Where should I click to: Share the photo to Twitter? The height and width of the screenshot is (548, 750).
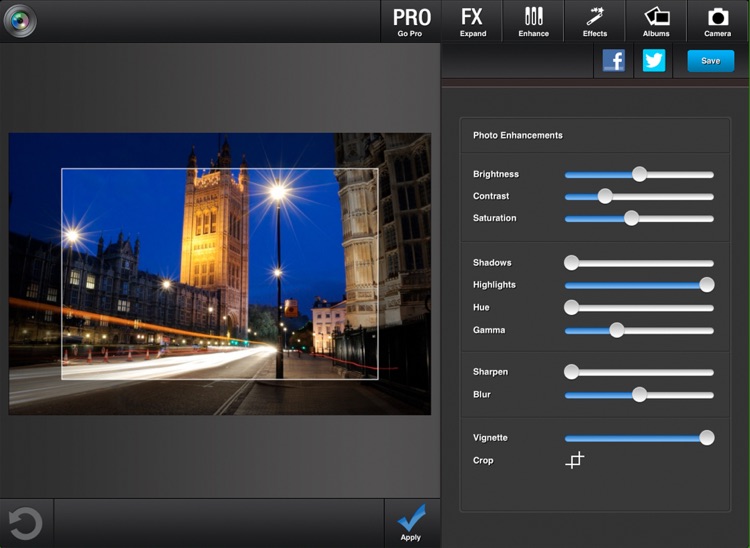(654, 61)
